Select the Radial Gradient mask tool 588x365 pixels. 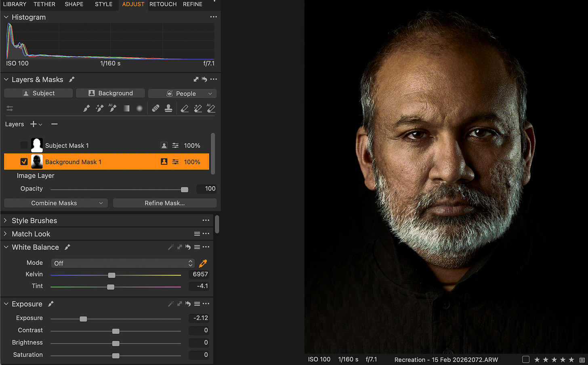coord(139,108)
